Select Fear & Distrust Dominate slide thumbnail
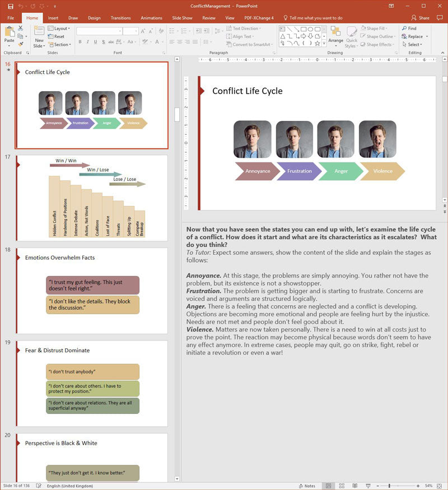448x490 pixels. pyautogui.click(x=92, y=384)
